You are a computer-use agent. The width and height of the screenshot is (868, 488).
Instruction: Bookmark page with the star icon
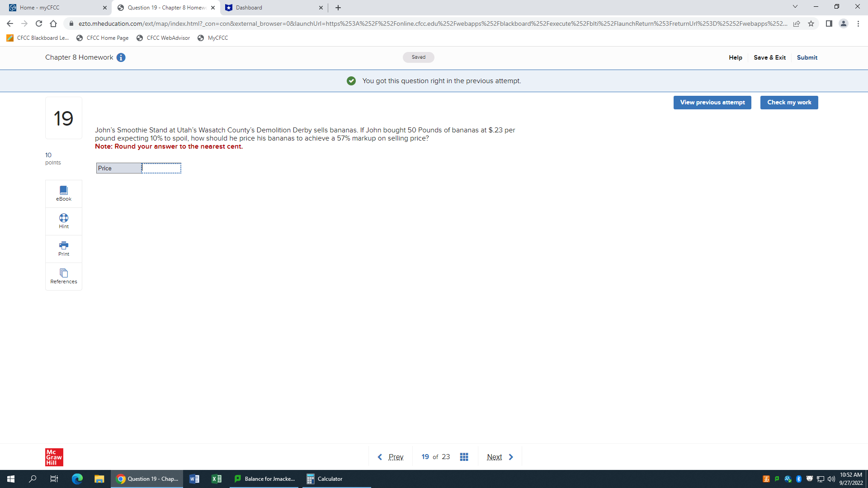pos(811,23)
